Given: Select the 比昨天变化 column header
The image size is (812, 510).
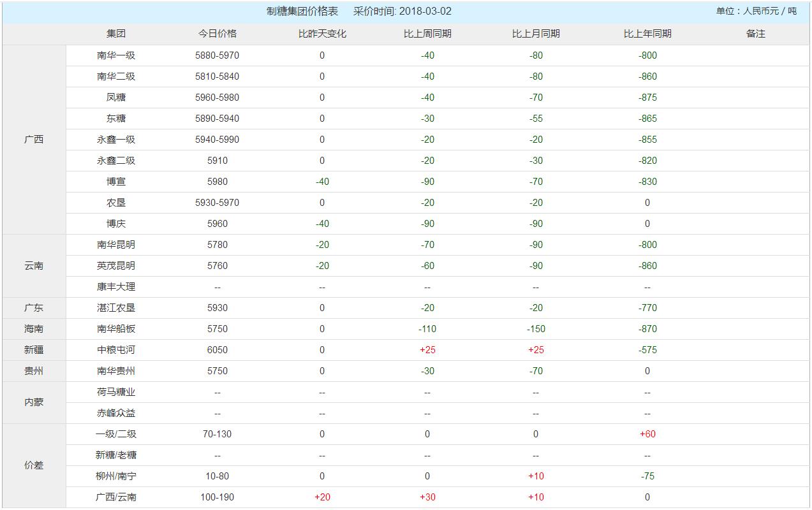Looking at the screenshot, I should [x=322, y=34].
